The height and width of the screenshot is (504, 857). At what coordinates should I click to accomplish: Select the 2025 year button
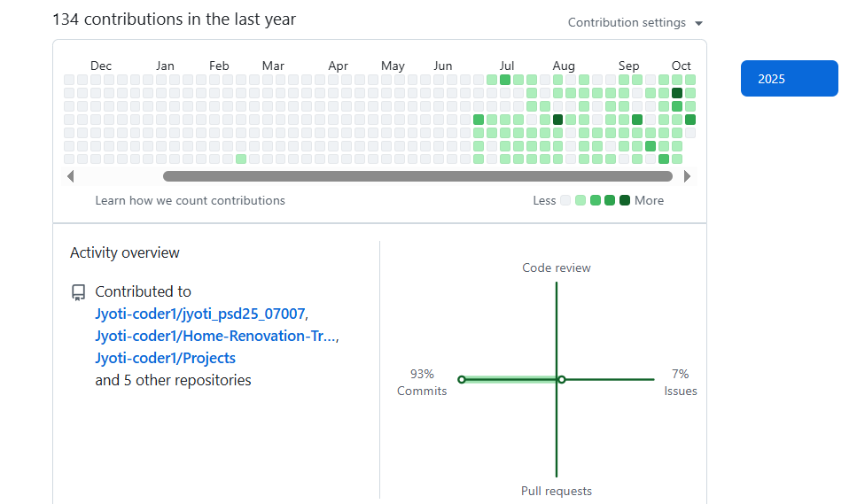pos(789,79)
